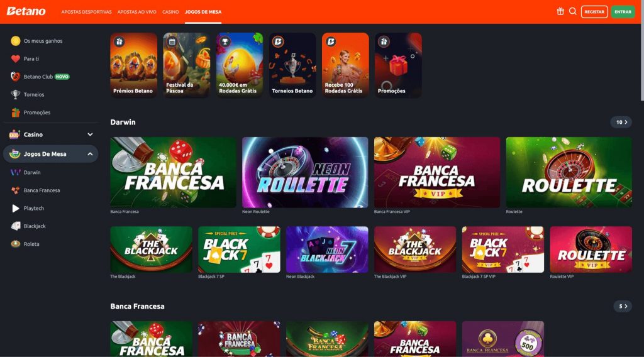
Task: Collapse the Jogos De Mesa section
Action: click(x=50, y=154)
